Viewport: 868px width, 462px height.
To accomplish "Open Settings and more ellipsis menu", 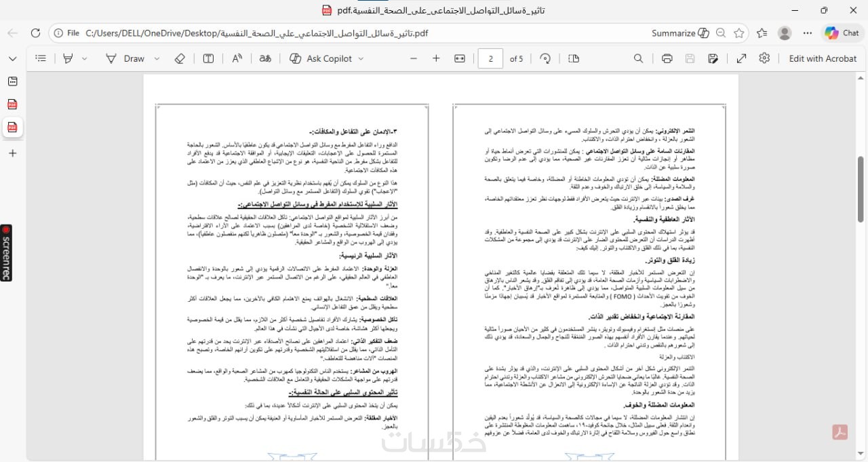I will pyautogui.click(x=807, y=33).
